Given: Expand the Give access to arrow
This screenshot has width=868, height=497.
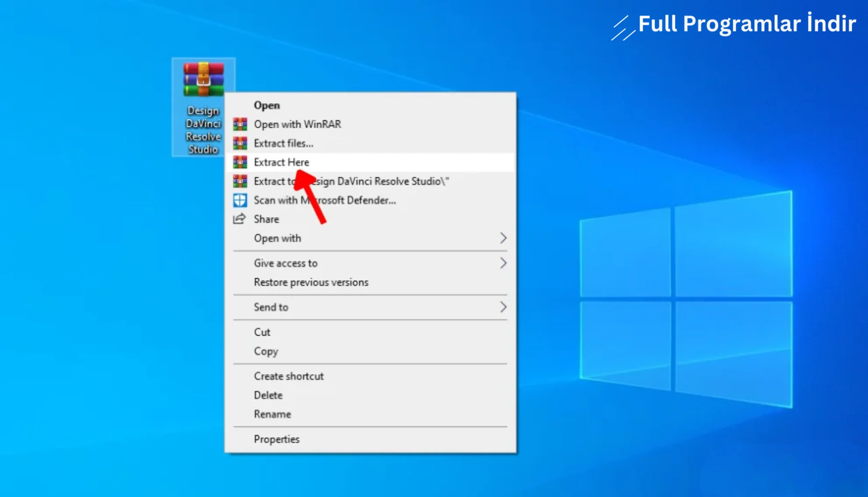Looking at the screenshot, I should coord(503,263).
